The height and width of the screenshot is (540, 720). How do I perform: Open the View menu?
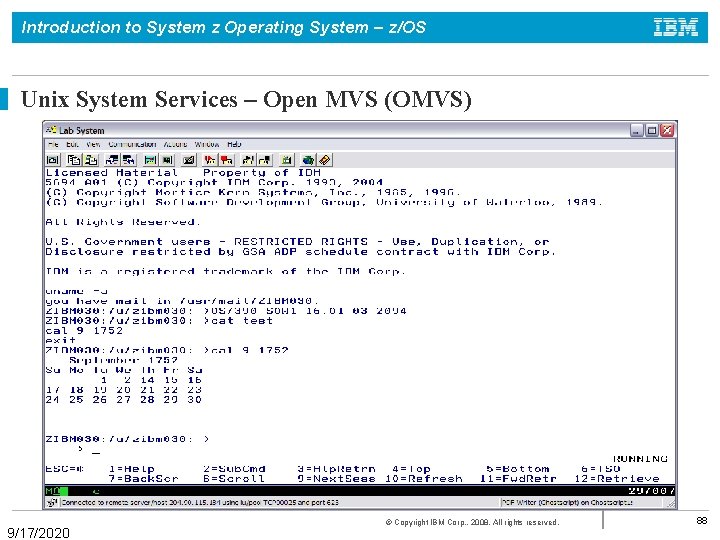[x=93, y=144]
